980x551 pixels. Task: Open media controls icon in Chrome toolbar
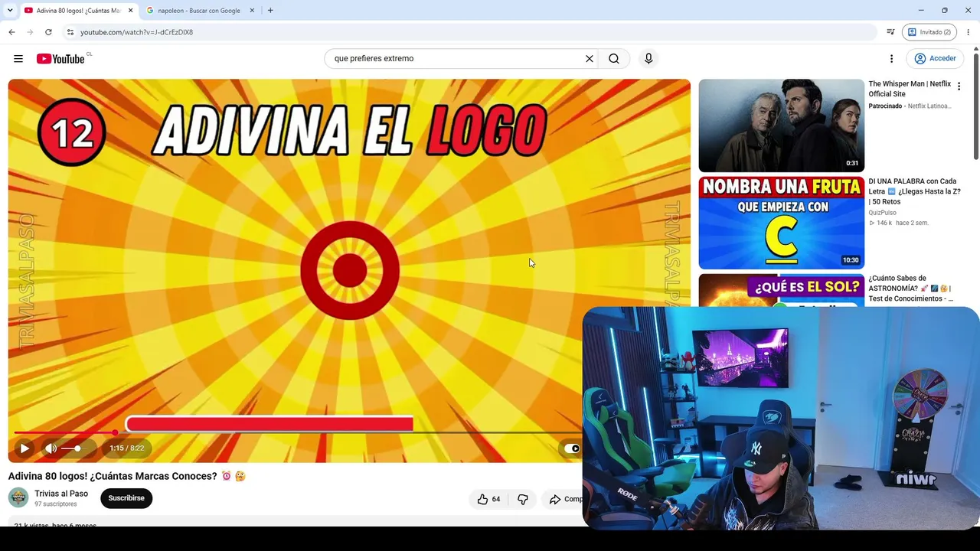890,32
